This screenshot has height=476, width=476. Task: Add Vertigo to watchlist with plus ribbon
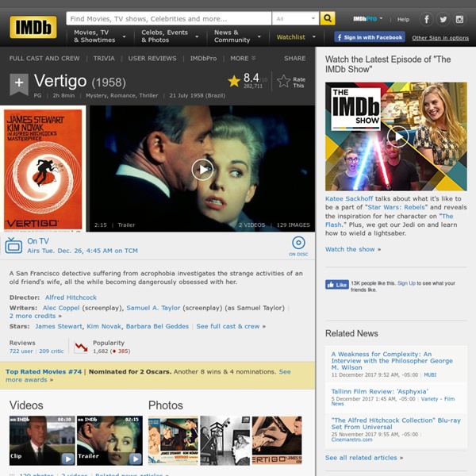(19, 83)
